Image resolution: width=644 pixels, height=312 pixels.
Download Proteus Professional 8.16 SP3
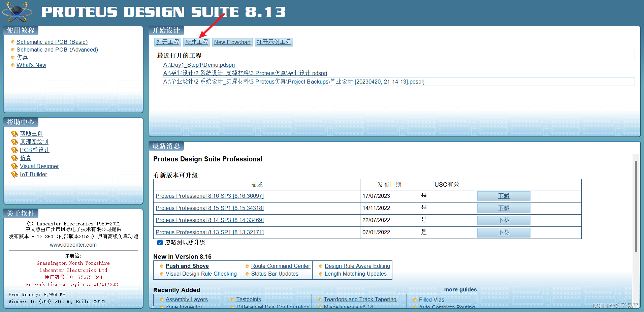(504, 196)
